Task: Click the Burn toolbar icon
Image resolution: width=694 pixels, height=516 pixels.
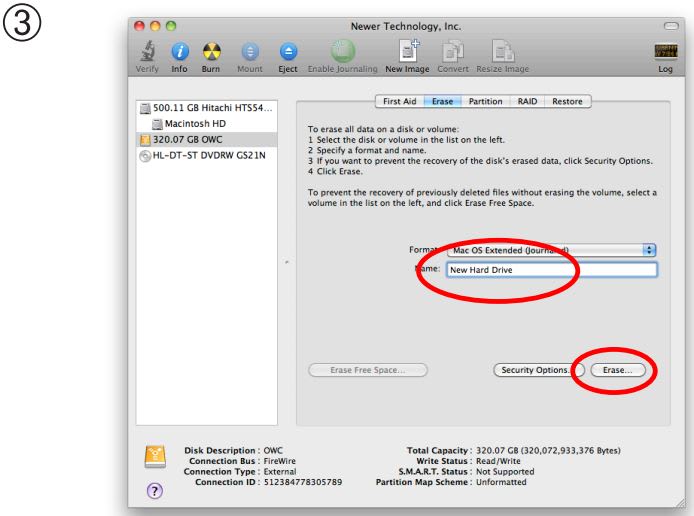Action: click(212, 52)
